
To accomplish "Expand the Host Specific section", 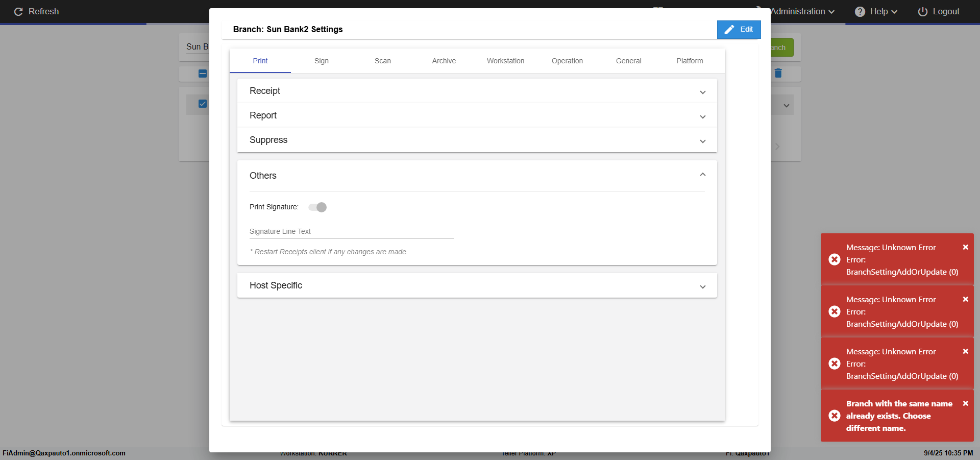I will pyautogui.click(x=477, y=285).
